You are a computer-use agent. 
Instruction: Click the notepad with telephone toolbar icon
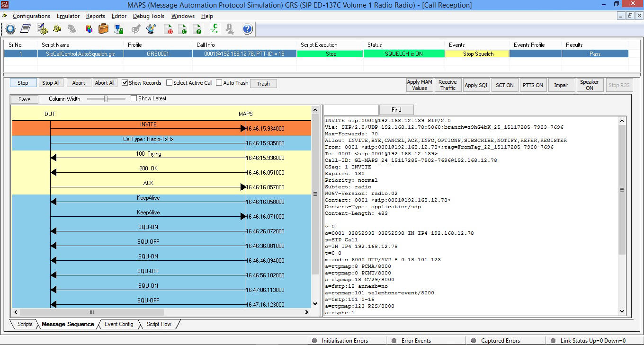(42, 29)
